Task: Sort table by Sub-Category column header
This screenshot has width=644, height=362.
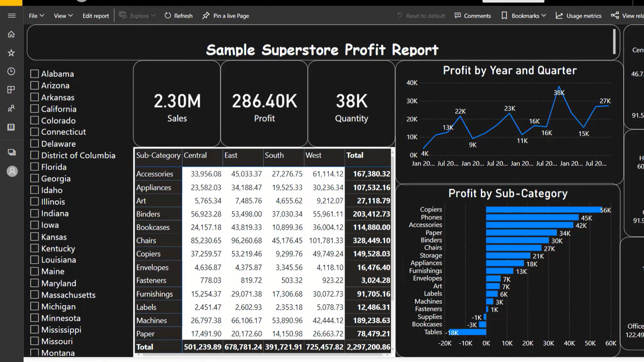Action: [x=158, y=155]
